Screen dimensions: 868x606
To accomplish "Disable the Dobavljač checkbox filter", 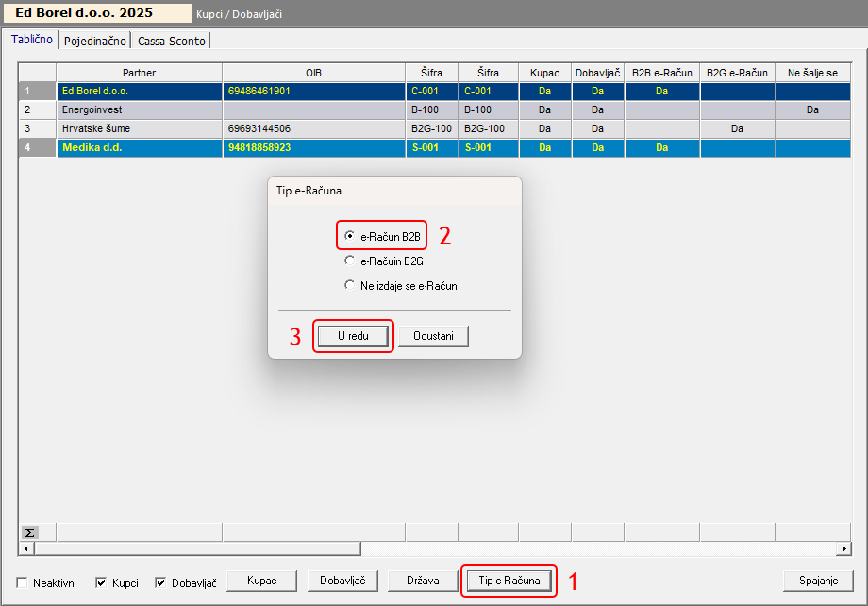I will click(x=160, y=582).
